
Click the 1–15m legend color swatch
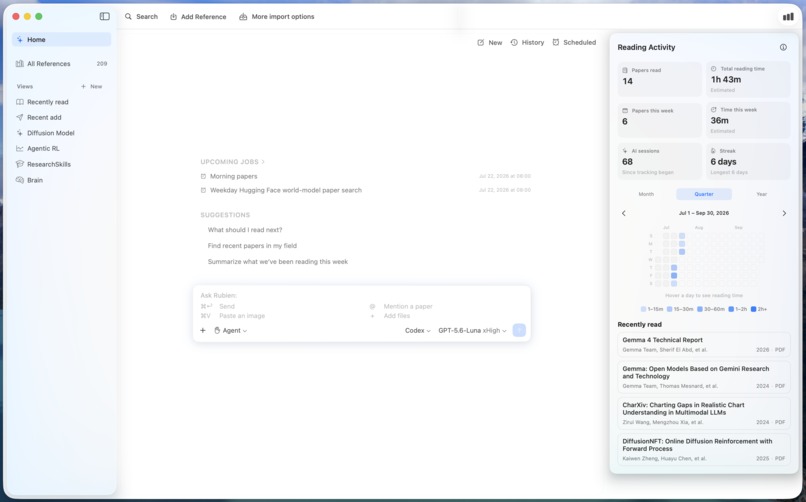point(643,309)
